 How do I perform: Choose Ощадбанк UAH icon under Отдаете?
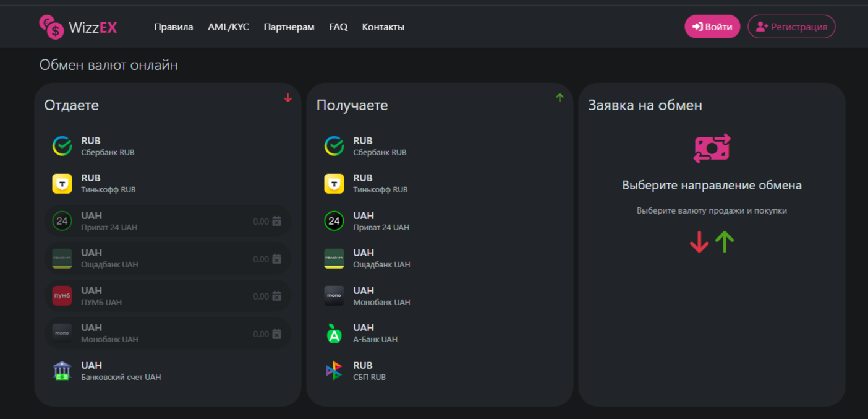coord(62,259)
